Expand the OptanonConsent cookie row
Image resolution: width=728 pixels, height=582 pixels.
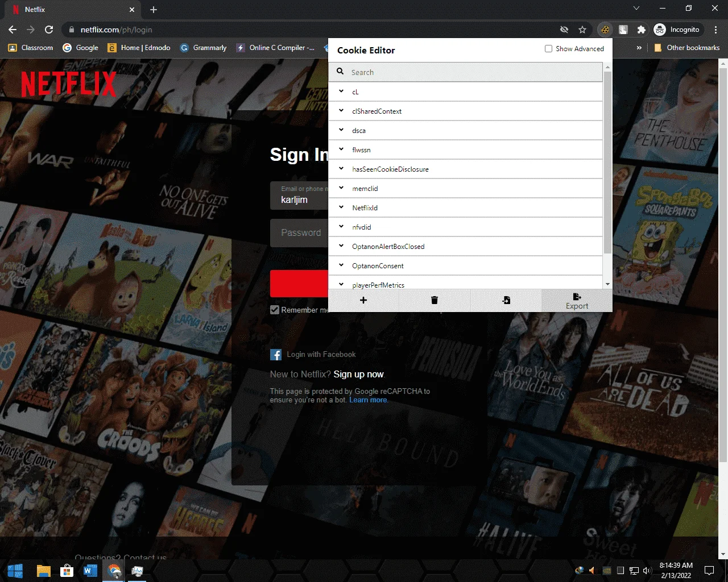tap(465, 265)
